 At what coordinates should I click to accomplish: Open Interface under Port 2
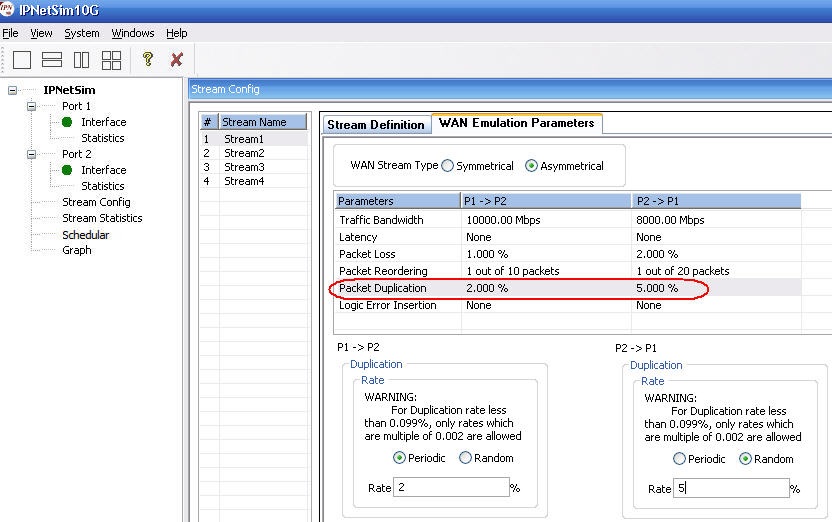click(103, 170)
